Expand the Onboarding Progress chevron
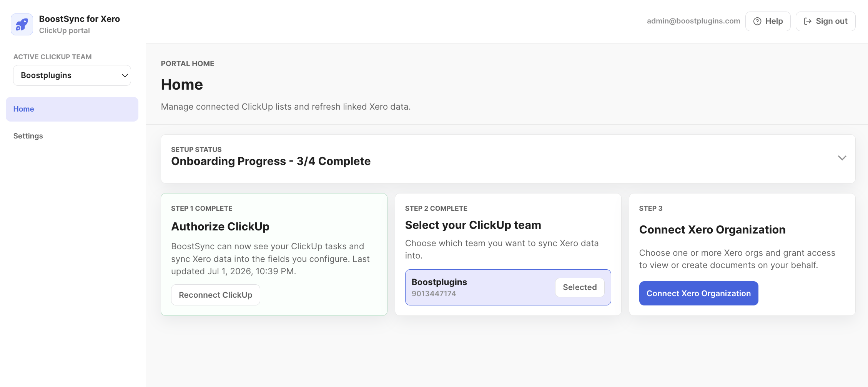Image resolution: width=868 pixels, height=387 pixels. point(842,158)
